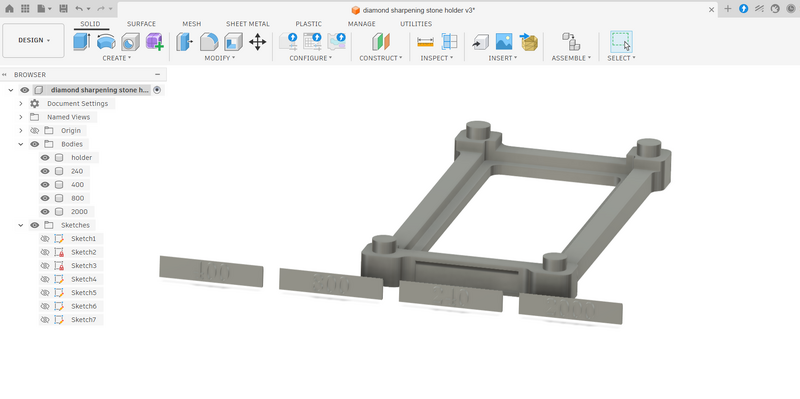Screen dimensions: 800x399
Task: Open the new design tab plus icon
Action: pyautogui.click(x=728, y=9)
